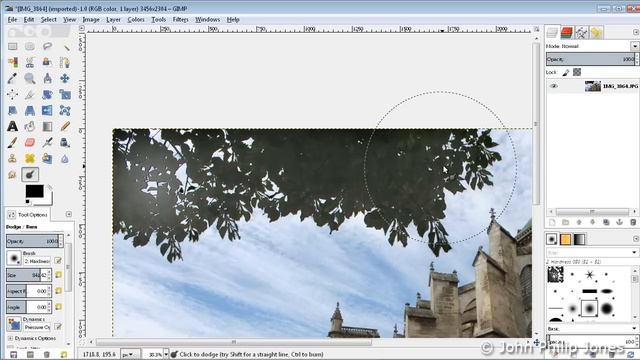Select the Blur/Sharpen droplet tool
The image size is (640, 360).
pyautogui.click(x=65, y=158)
